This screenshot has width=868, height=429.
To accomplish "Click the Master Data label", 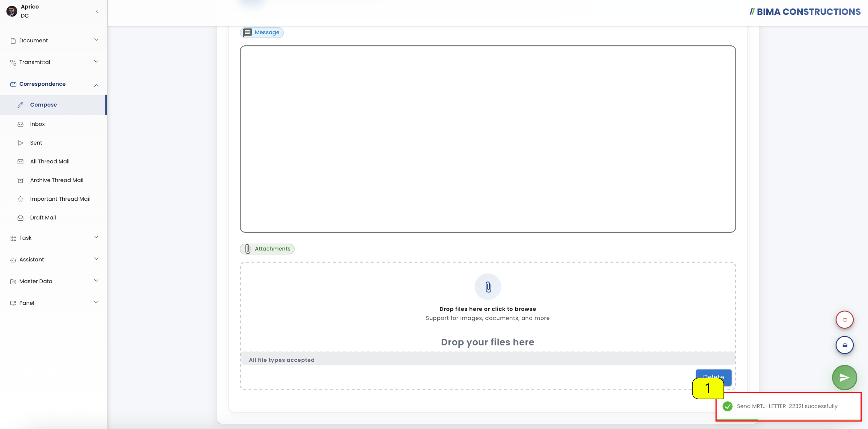I will point(36,281).
